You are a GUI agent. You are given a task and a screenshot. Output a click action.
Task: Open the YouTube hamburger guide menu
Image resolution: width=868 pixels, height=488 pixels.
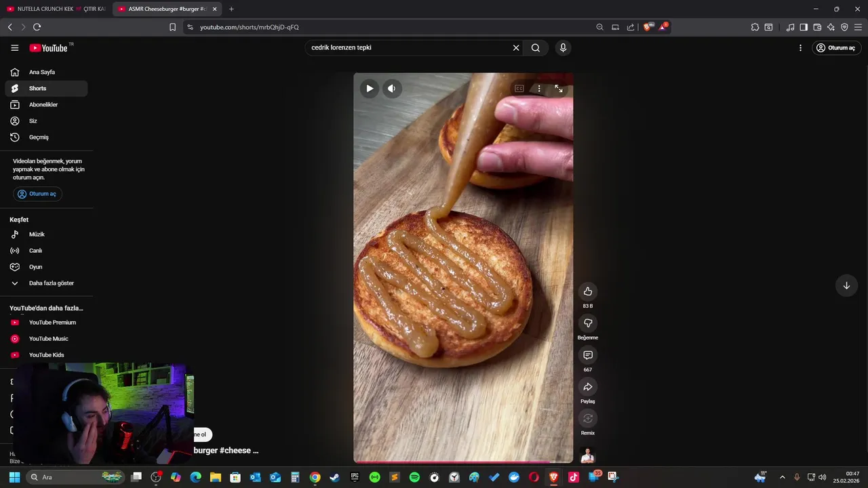15,48
